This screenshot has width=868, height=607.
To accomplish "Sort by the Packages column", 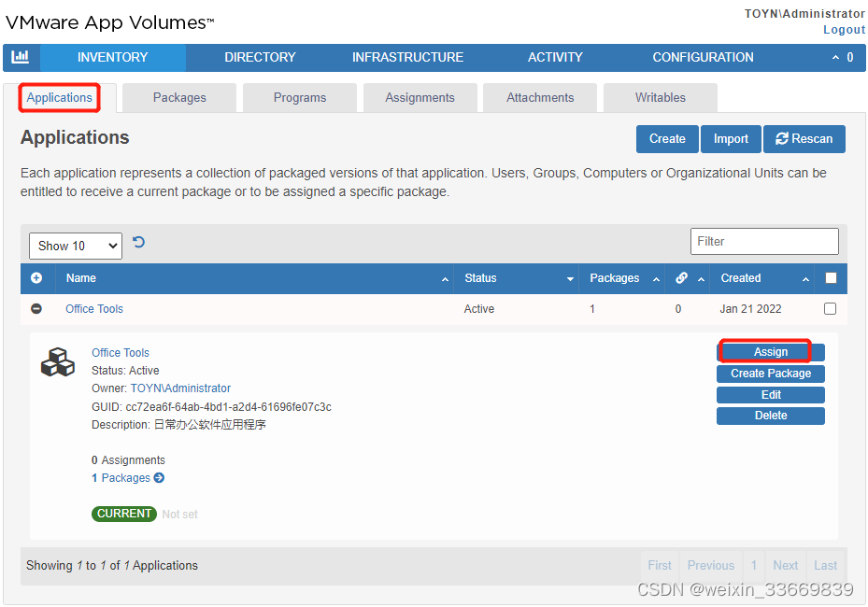I will point(621,278).
